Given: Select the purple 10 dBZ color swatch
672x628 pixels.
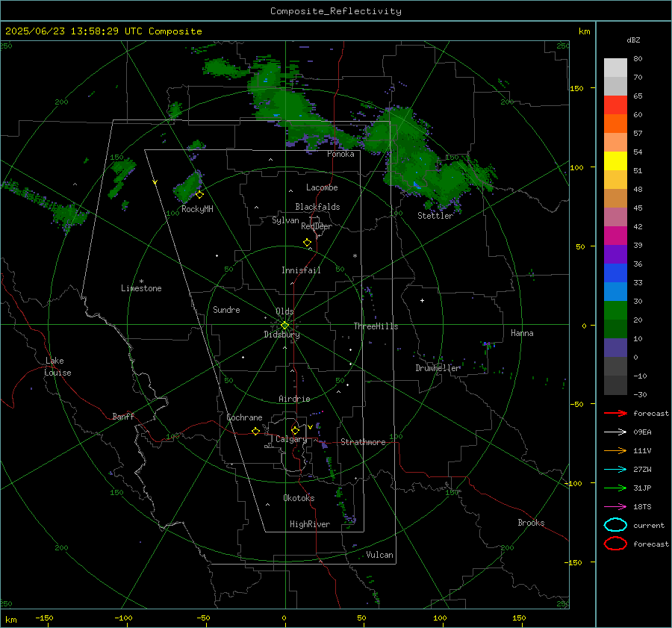Looking at the screenshot, I should (x=615, y=347).
